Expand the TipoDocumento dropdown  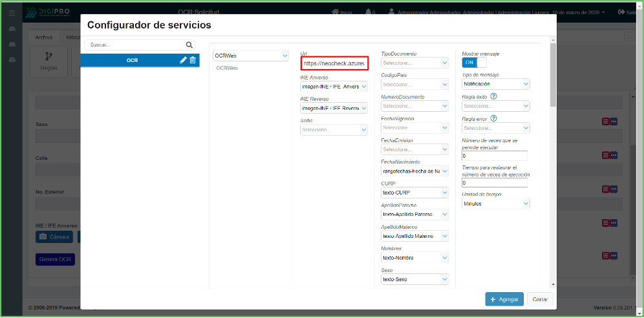click(414, 63)
